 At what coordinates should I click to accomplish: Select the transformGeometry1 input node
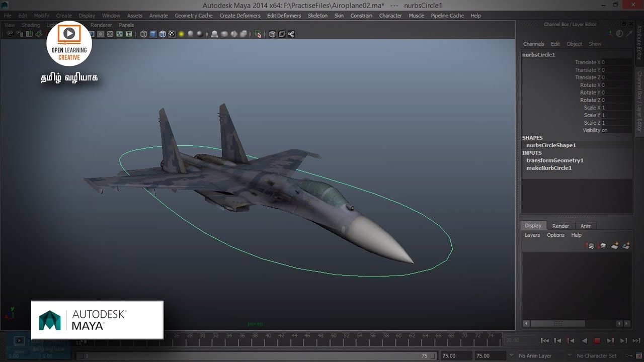pos(555,160)
